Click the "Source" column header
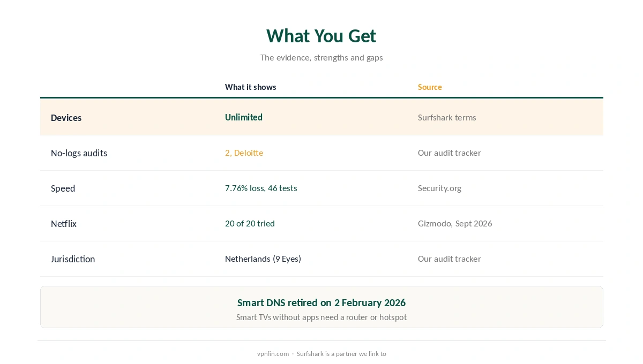643x364 pixels. pyautogui.click(x=430, y=87)
